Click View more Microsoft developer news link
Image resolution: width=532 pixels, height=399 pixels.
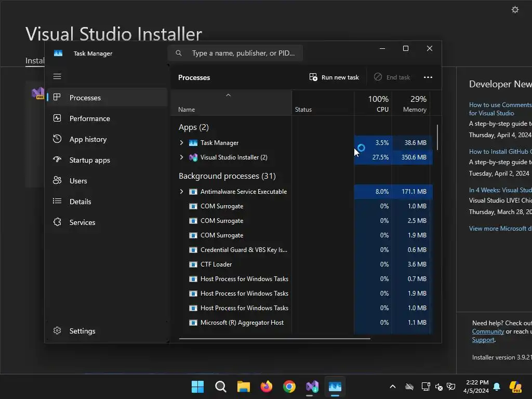[500, 229]
